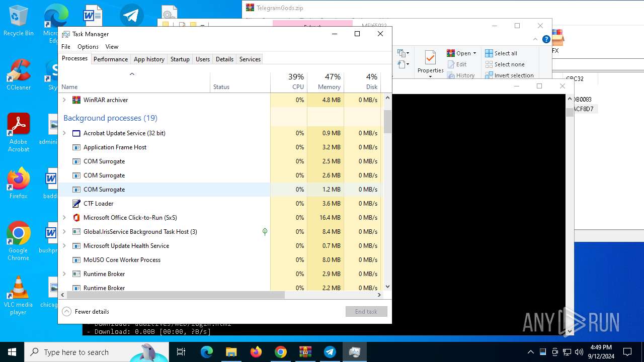This screenshot has width=644, height=362.
Task: Select the CTF Loader process row
Action: point(219,204)
